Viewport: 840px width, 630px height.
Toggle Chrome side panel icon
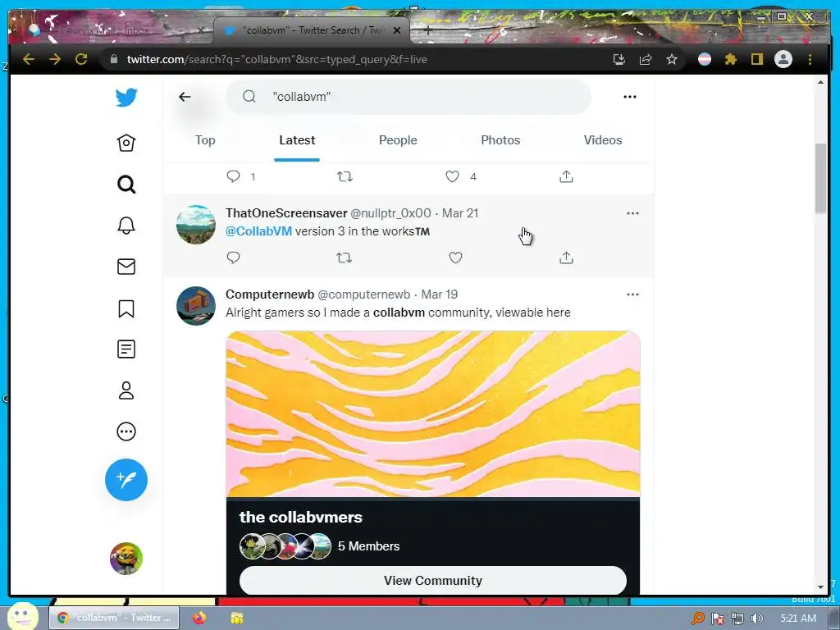tap(756, 59)
